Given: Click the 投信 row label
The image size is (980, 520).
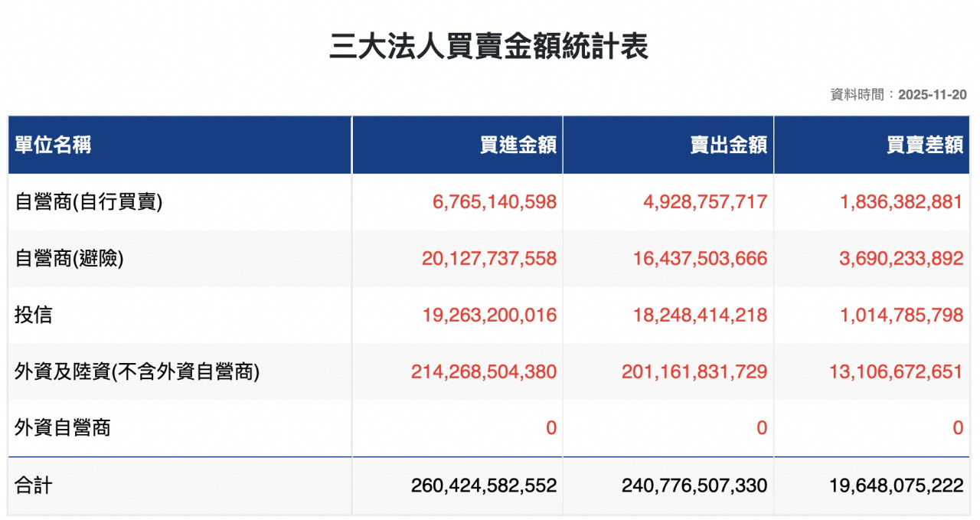Looking at the screenshot, I should [34, 315].
